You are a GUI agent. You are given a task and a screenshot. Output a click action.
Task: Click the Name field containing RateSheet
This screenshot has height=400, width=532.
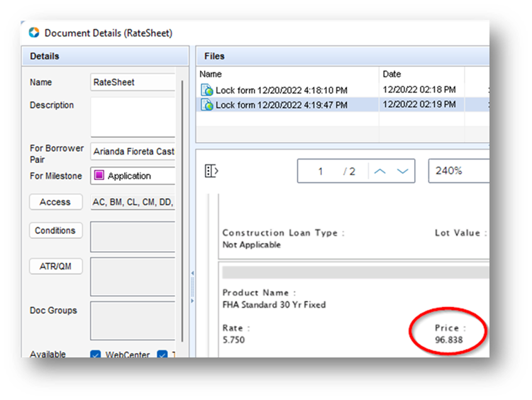pyautogui.click(x=133, y=82)
